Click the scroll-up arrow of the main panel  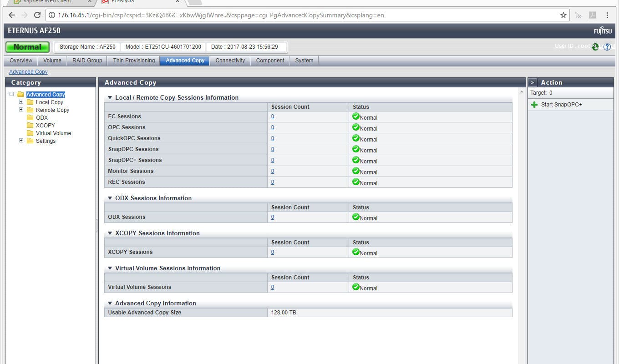pyautogui.click(x=521, y=92)
